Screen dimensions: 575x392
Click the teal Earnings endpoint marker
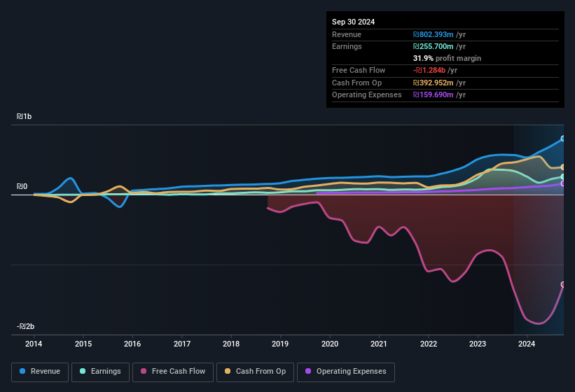pos(563,176)
